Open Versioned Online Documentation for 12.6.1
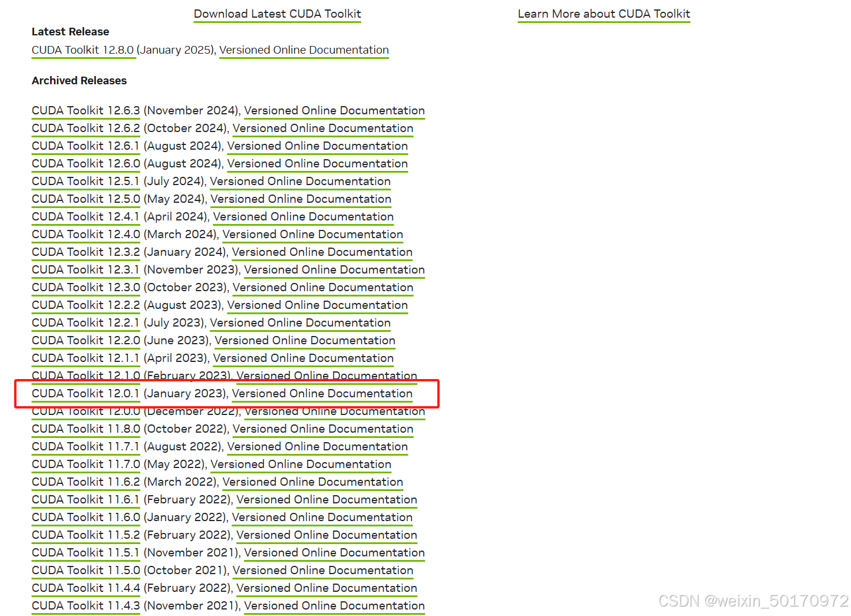 (x=318, y=146)
